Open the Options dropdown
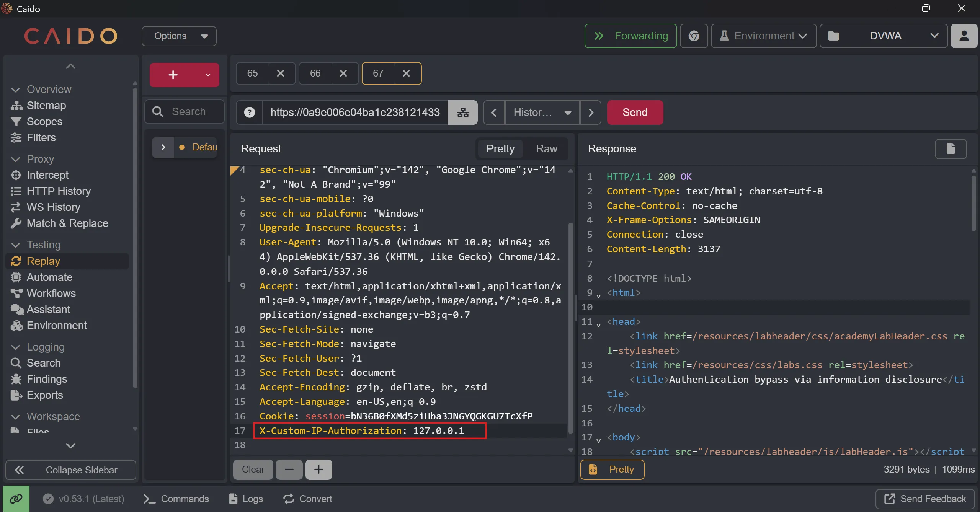 [179, 36]
